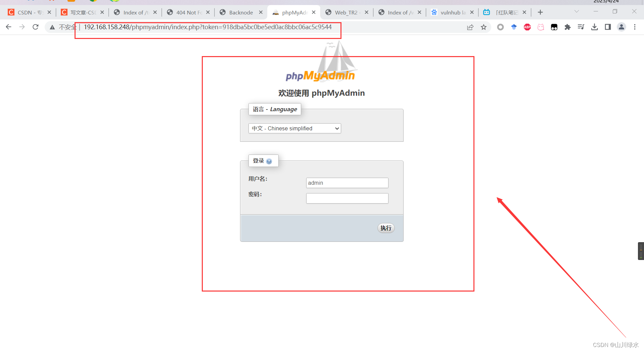Open the media controls icon
The image size is (644, 351).
pyautogui.click(x=581, y=27)
